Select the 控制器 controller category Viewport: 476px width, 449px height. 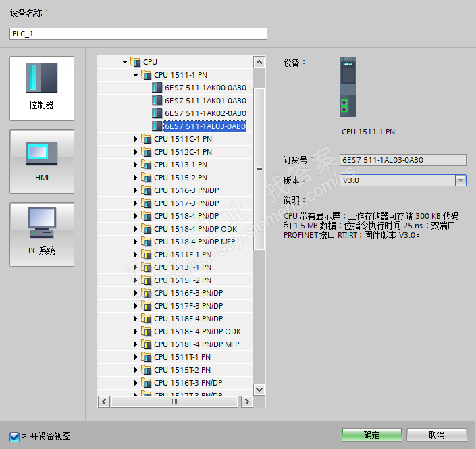(42, 88)
